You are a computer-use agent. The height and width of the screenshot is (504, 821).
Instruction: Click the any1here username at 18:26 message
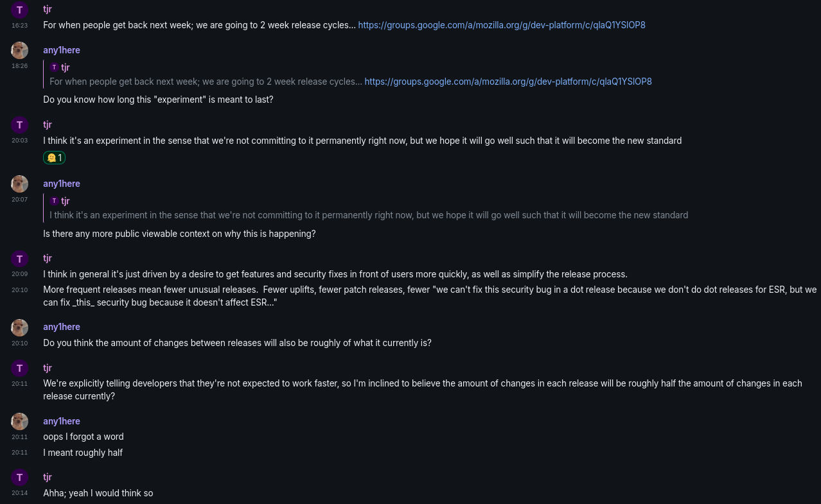(x=62, y=50)
